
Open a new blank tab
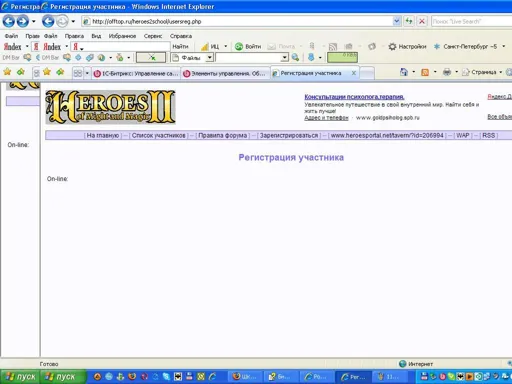click(x=367, y=73)
